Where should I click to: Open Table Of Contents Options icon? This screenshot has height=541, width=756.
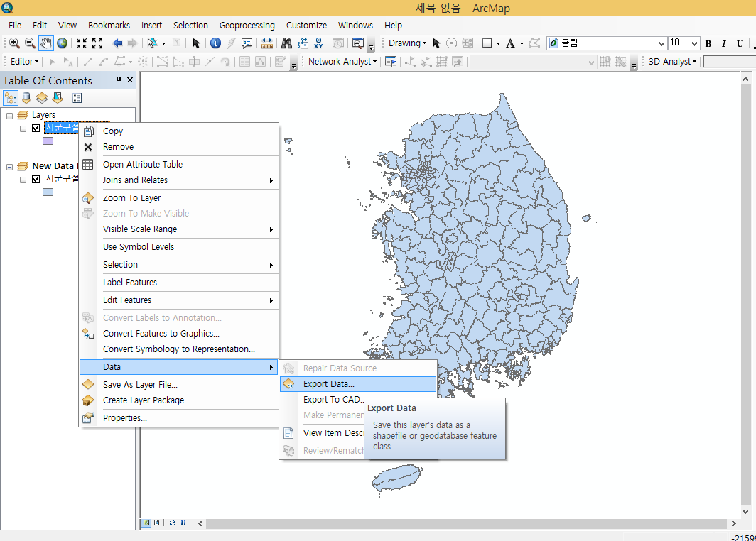[x=77, y=98]
